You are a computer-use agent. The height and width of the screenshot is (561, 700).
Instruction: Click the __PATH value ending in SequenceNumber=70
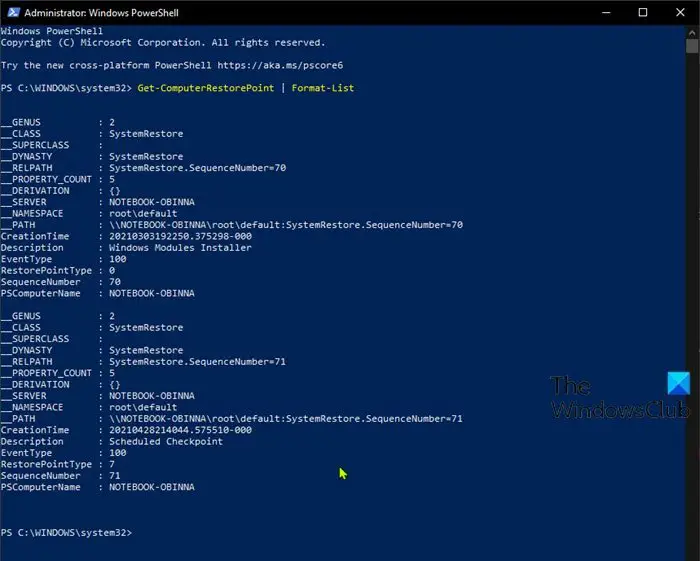(x=286, y=225)
